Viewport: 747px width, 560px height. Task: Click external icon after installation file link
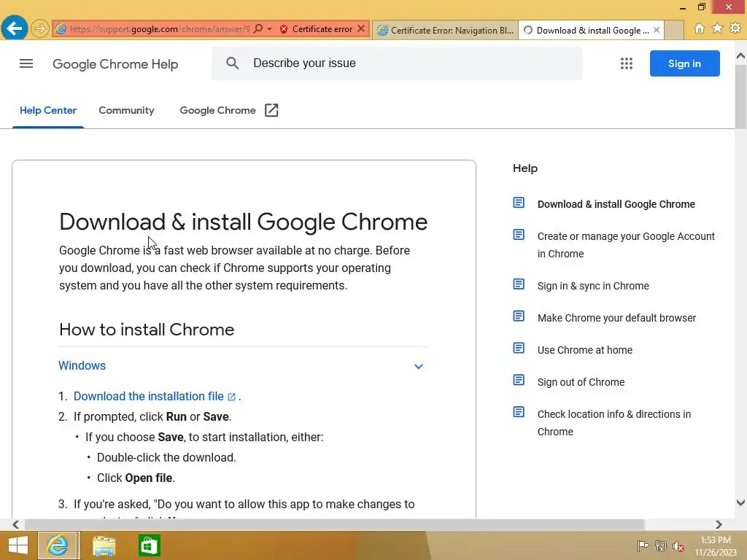pos(231,397)
